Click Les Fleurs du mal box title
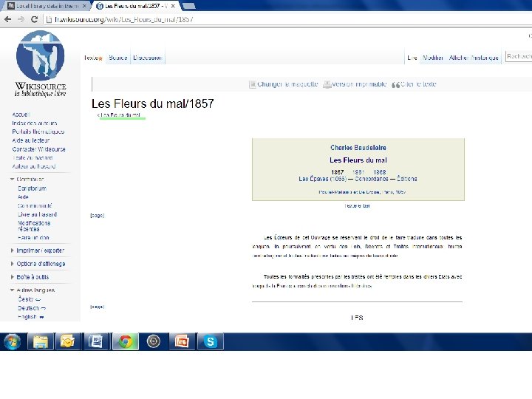Screen dimensions: 532x399 (x=358, y=160)
